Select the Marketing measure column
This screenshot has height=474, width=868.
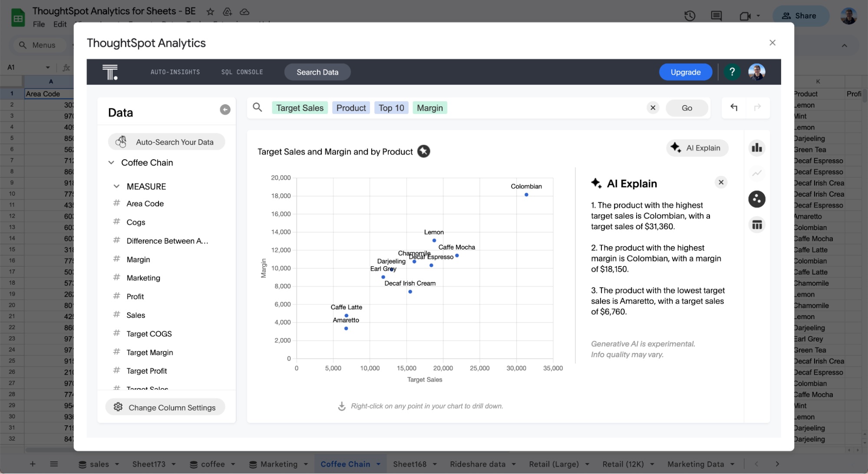[143, 278]
